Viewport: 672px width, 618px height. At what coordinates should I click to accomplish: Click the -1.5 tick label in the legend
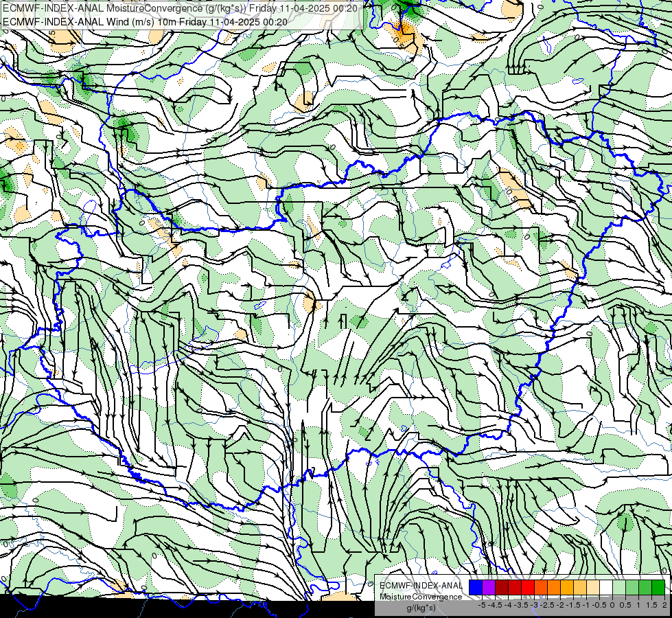coord(573,605)
